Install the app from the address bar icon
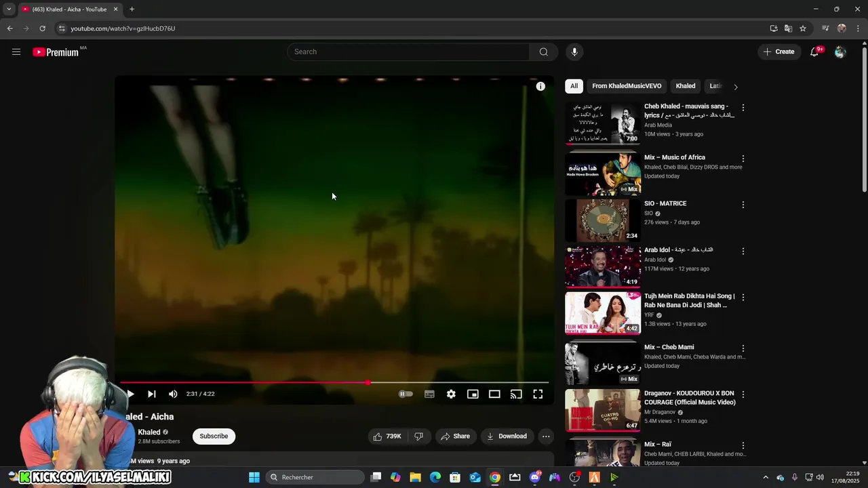Image resolution: width=868 pixels, height=488 pixels. 774,28
